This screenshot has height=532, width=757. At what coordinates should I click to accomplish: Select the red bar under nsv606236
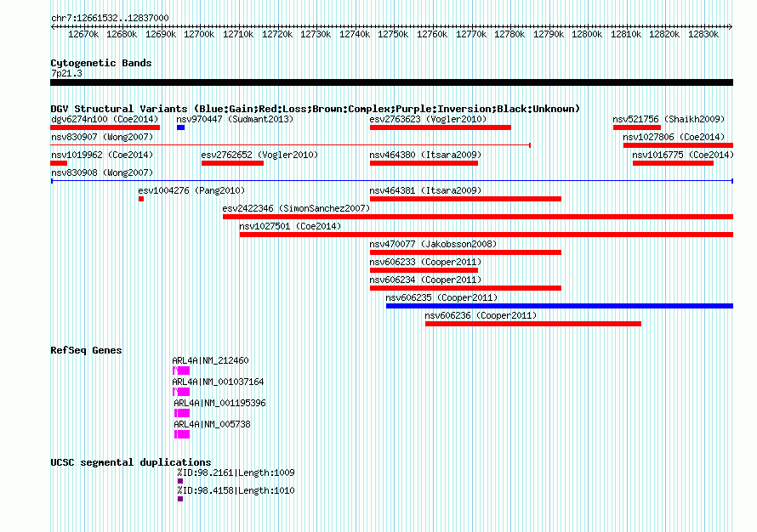533,324
